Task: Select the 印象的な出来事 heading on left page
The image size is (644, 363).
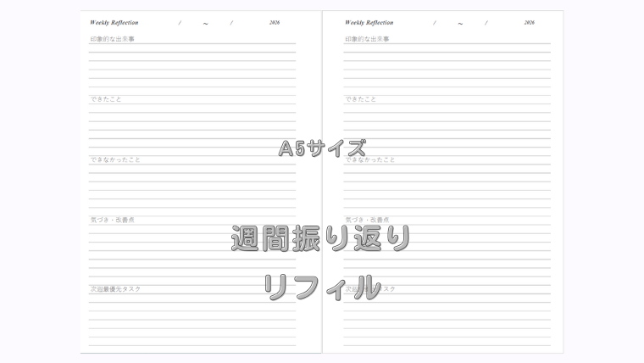Action: [113, 39]
